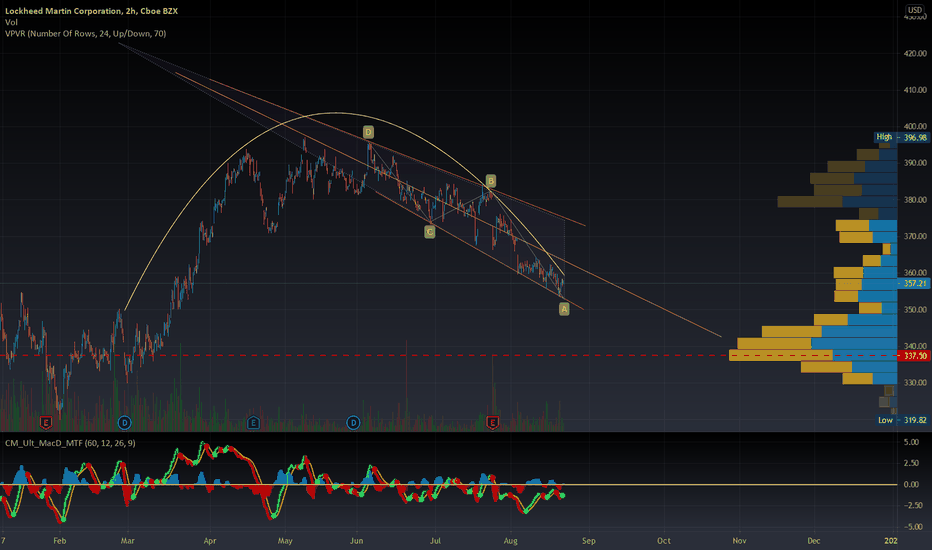Click the -2.50 MACD axis value
Viewport: 932px width, 550px height.
(x=911, y=505)
